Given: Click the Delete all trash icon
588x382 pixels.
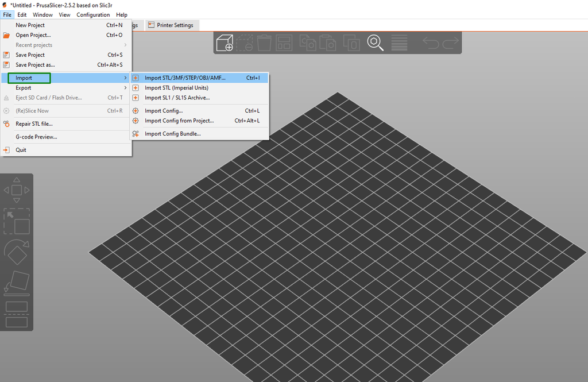Looking at the screenshot, I should (x=264, y=43).
